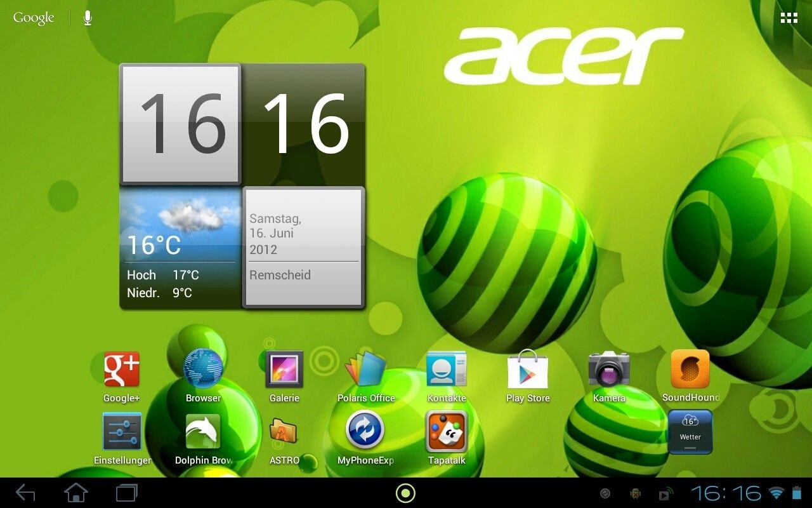Tap the clock widget hour tile
Image resolution: width=812 pixels, height=508 pixels.
[x=180, y=124]
